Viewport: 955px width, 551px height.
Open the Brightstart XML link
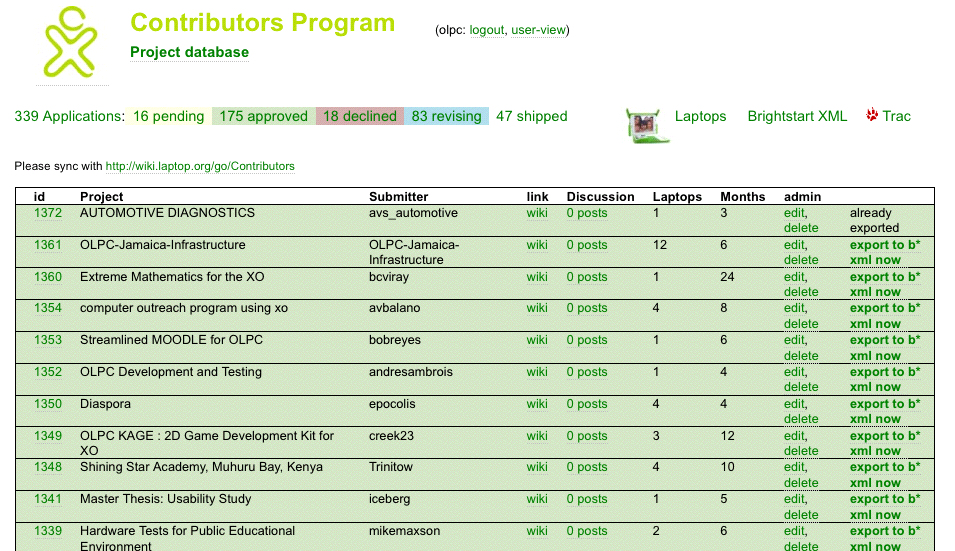coord(797,116)
